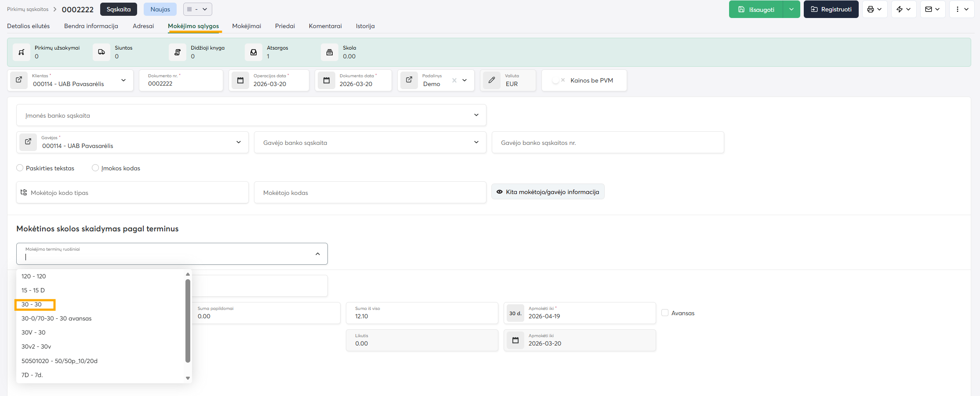The image size is (980, 396).
Task: Choose the 30 - 30 payment term option
Action: (32, 304)
